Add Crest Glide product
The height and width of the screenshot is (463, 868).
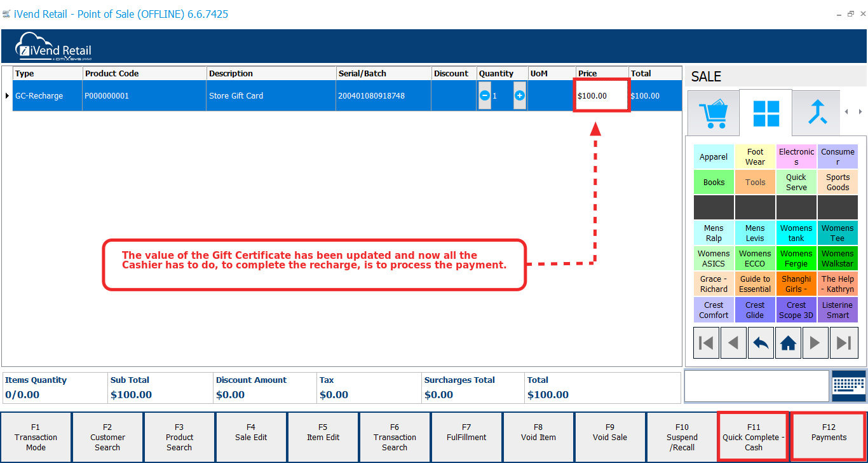[755, 310]
